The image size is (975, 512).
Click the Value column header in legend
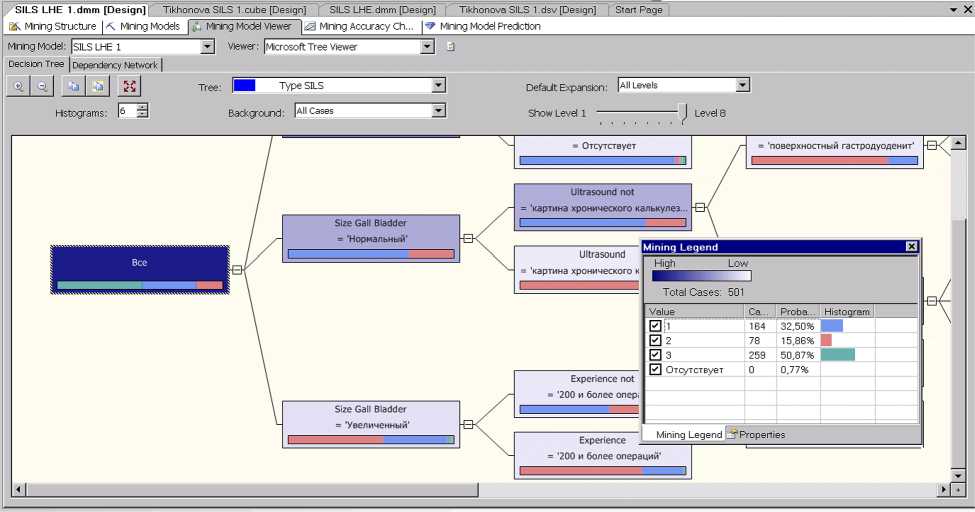[695, 311]
